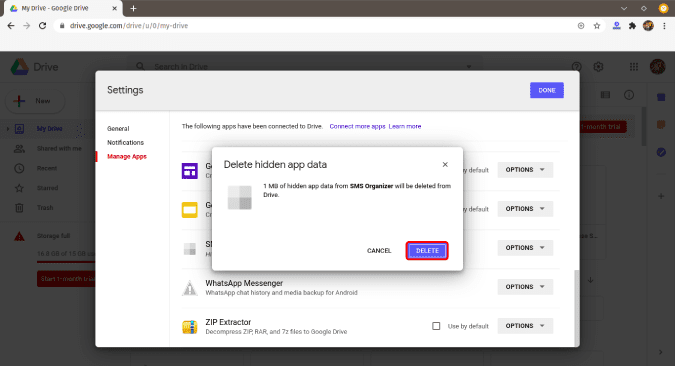The image size is (675, 366).
Task: Click the add-ons plus icon in side panel
Action: coord(661,196)
